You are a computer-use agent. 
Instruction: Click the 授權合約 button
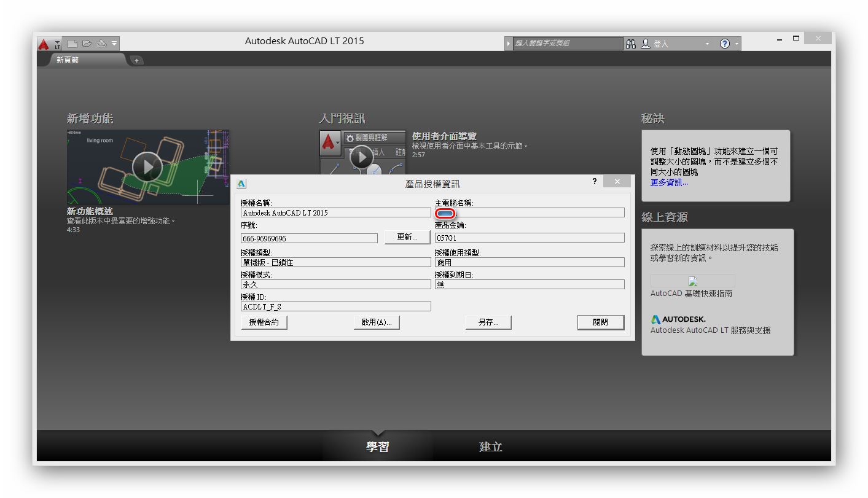[264, 322]
